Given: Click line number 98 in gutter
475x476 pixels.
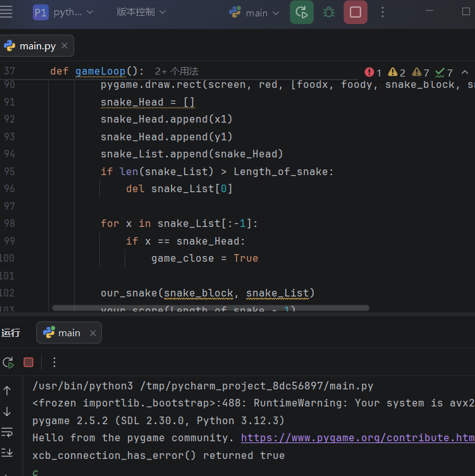Looking at the screenshot, I should pyautogui.click(x=9, y=223).
